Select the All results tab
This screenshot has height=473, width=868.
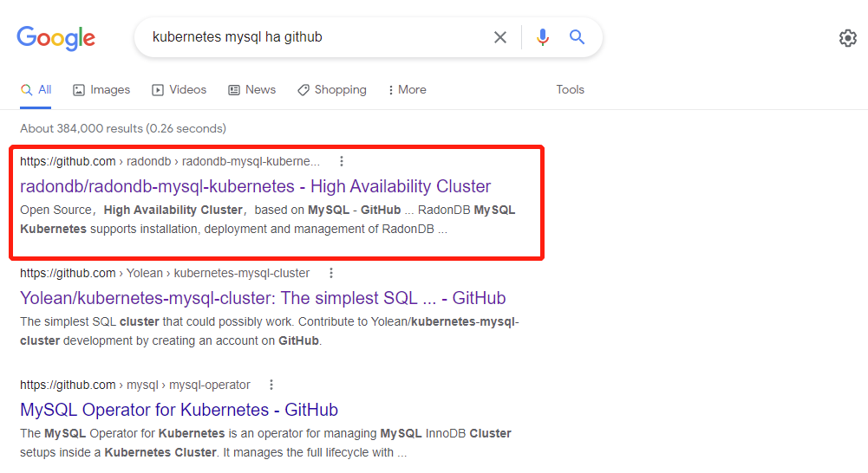[36, 89]
